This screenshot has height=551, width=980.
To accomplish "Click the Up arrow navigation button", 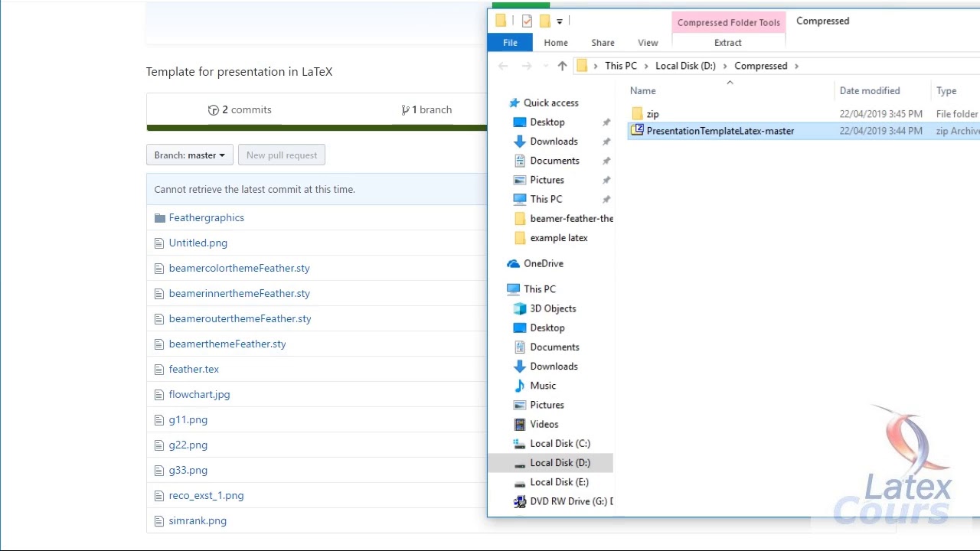I will [x=562, y=67].
